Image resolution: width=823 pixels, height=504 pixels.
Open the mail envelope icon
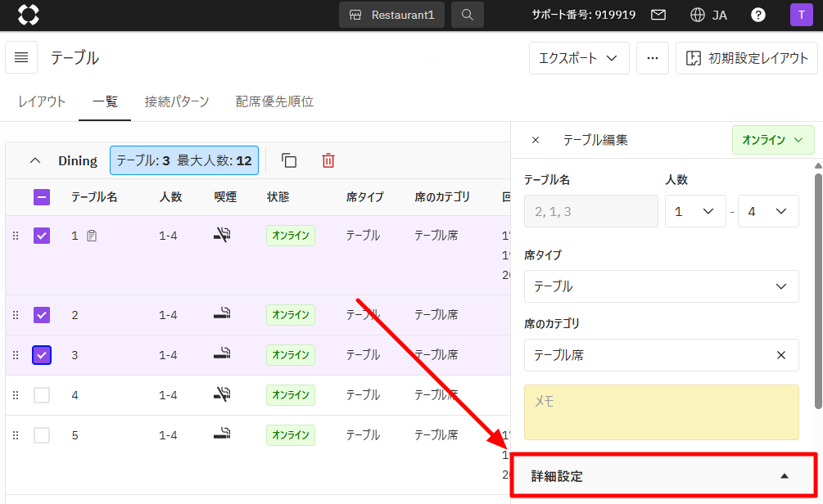[658, 15]
